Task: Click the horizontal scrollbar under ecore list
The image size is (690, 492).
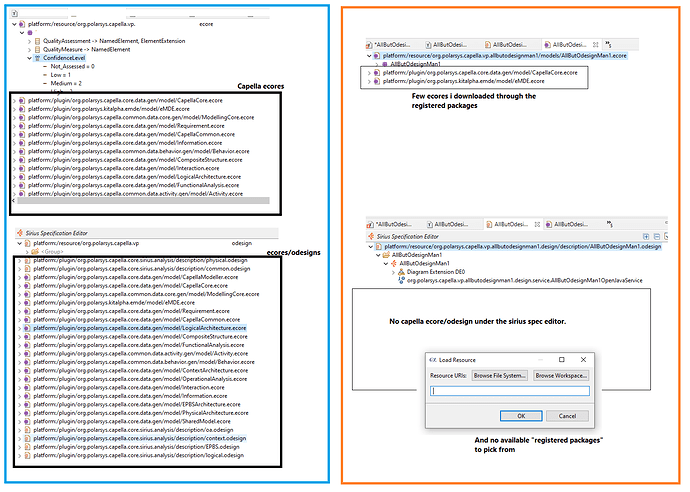Action: [143, 201]
